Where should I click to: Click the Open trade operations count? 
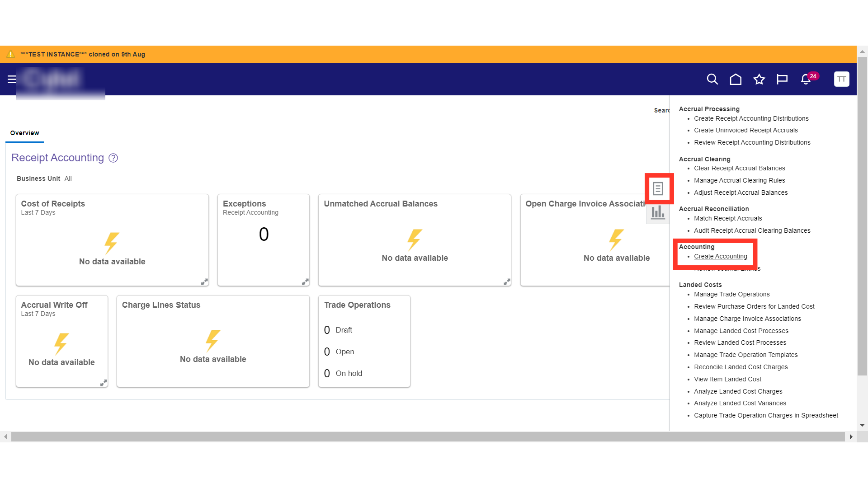click(x=327, y=352)
